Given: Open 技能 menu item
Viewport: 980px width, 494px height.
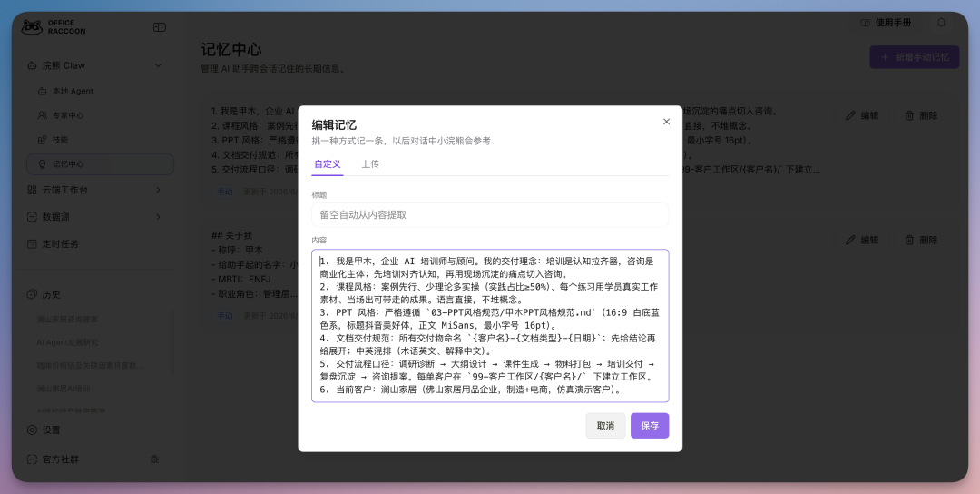Looking at the screenshot, I should (100, 140).
